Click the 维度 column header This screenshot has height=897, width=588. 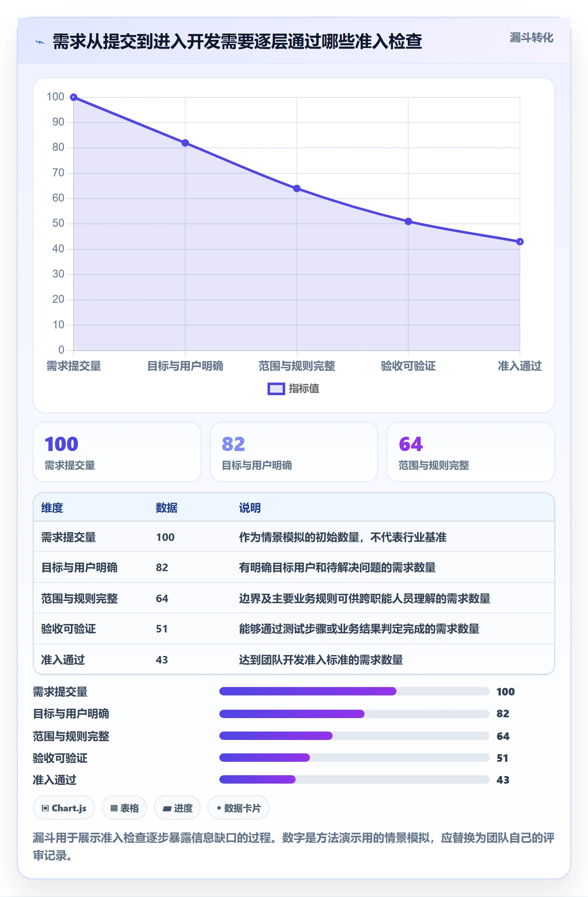(52, 508)
